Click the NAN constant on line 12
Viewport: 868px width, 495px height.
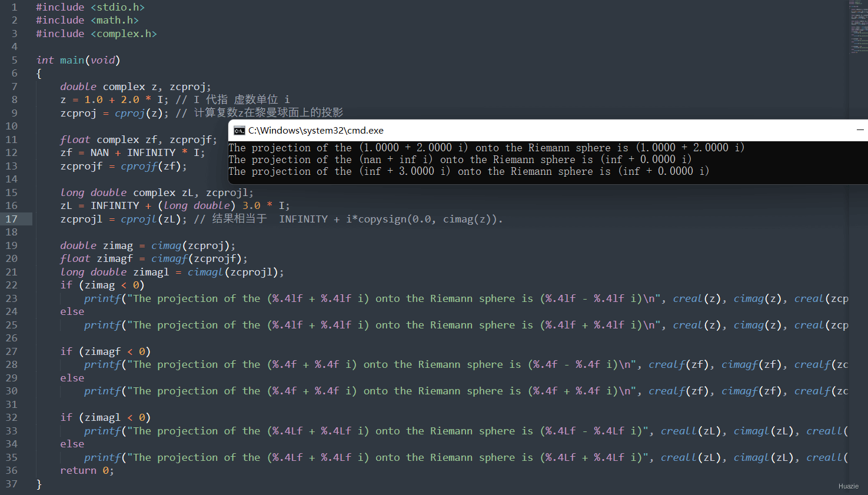(99, 152)
